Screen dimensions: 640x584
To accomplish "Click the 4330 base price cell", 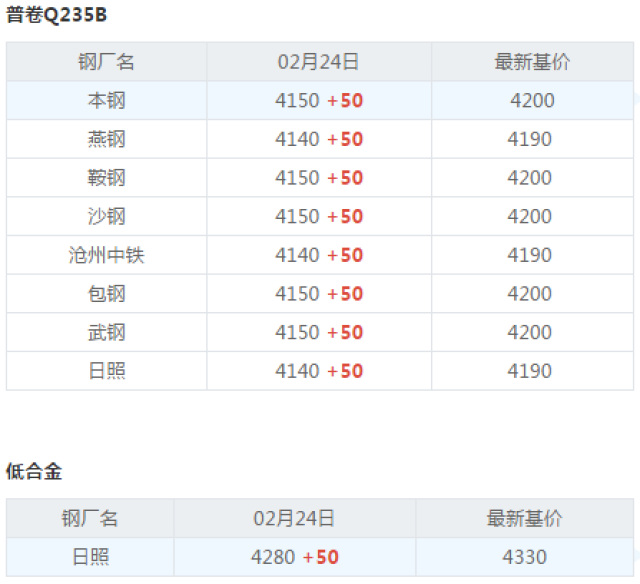I will tap(524, 557).
